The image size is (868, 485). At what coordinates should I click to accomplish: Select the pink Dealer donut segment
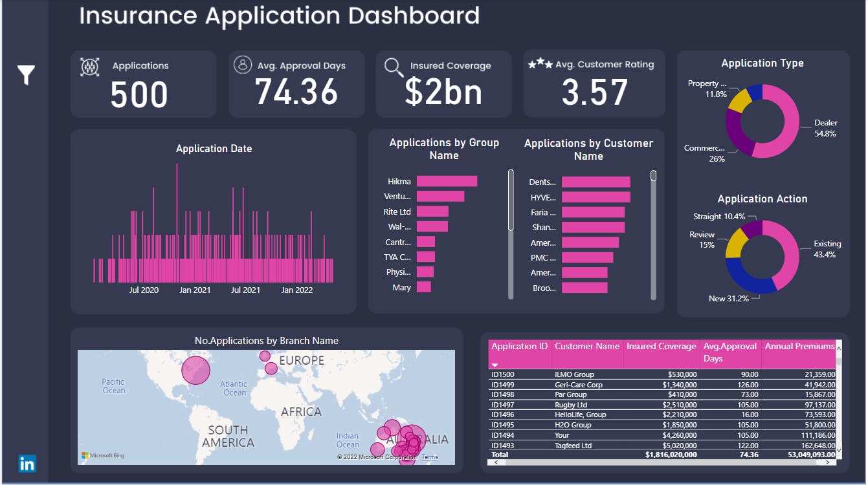click(792, 127)
